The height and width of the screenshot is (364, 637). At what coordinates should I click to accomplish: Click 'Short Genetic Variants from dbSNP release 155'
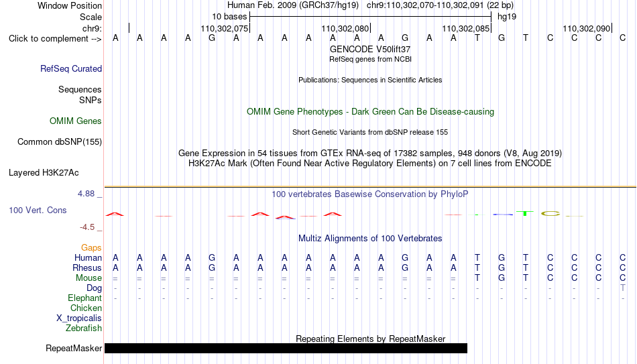click(370, 133)
